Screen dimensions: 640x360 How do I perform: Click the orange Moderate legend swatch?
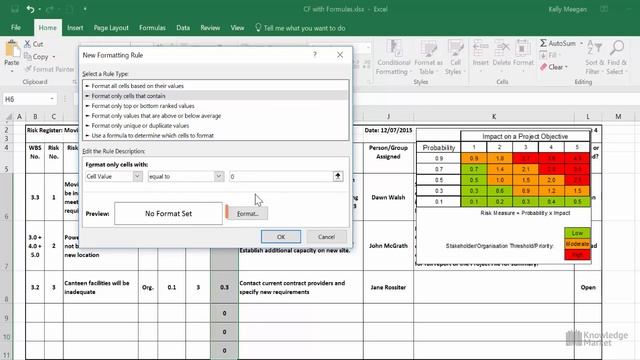click(x=577, y=244)
